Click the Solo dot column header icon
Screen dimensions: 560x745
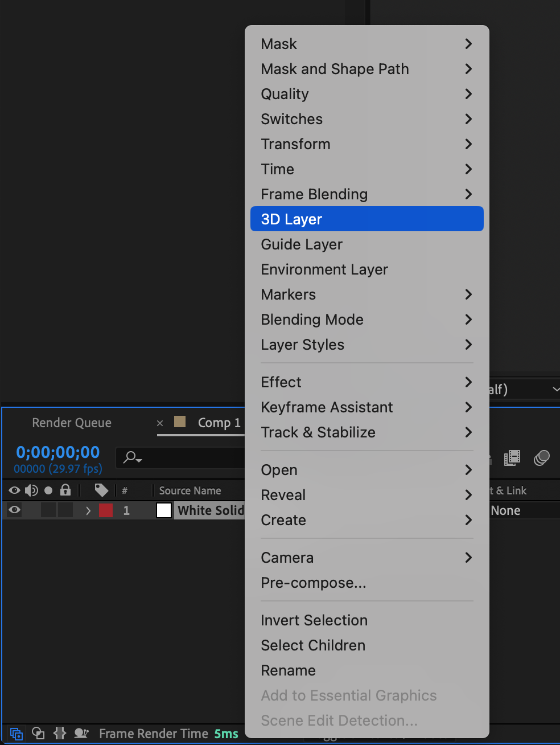click(x=48, y=490)
